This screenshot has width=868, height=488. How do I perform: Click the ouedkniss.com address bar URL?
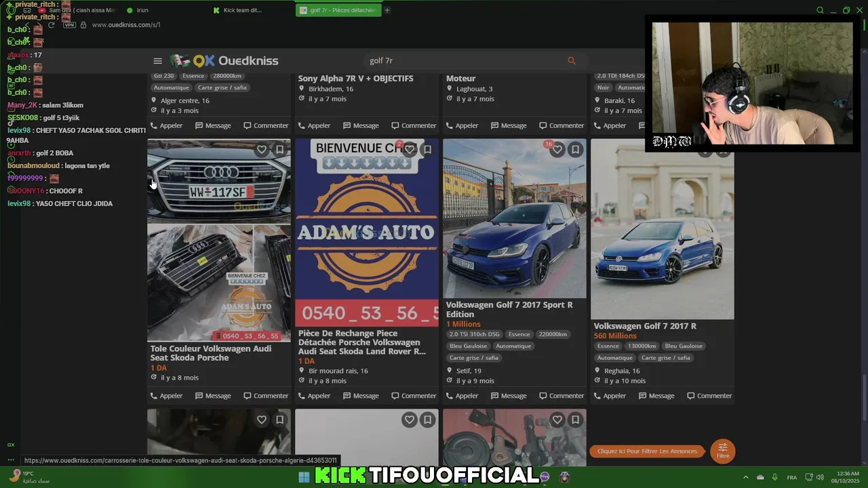126,25
